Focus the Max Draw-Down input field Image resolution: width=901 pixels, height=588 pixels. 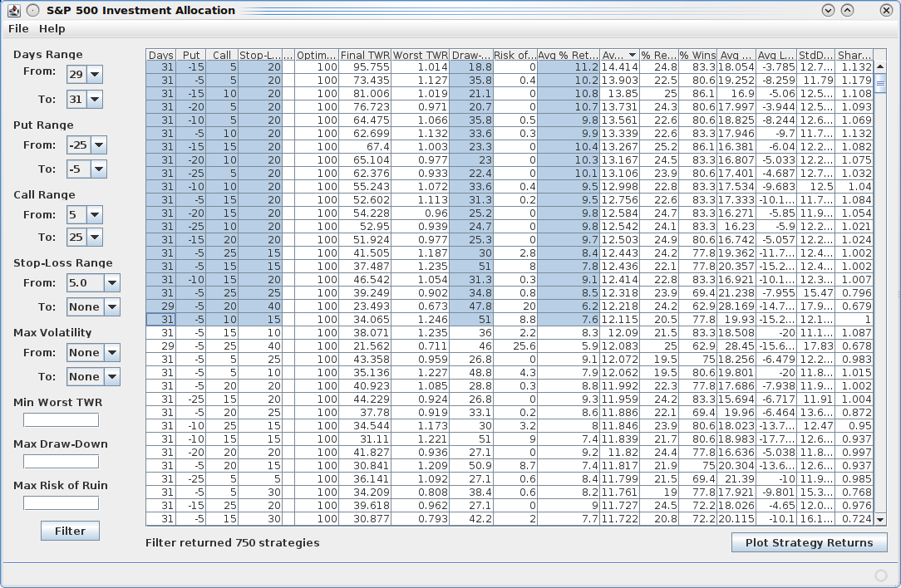click(61, 462)
